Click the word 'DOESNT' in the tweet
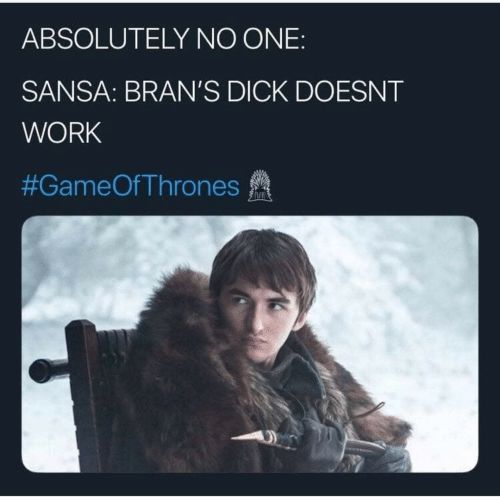This screenshot has height=500, width=500. (x=349, y=91)
